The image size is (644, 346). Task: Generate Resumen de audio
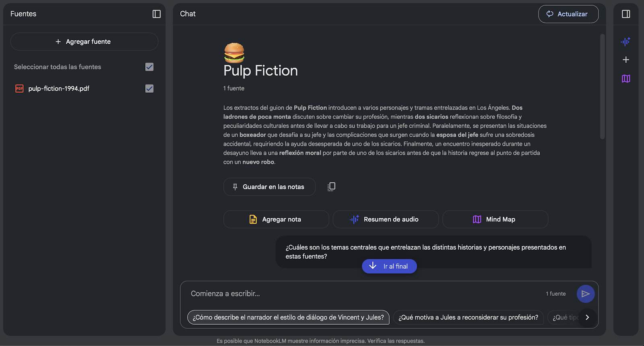[386, 220]
